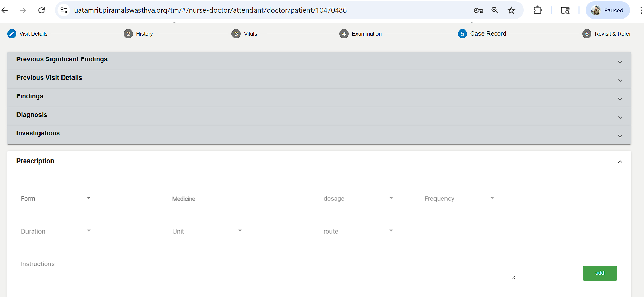
Task: Expand the Diagnosis section
Action: pyautogui.click(x=620, y=118)
